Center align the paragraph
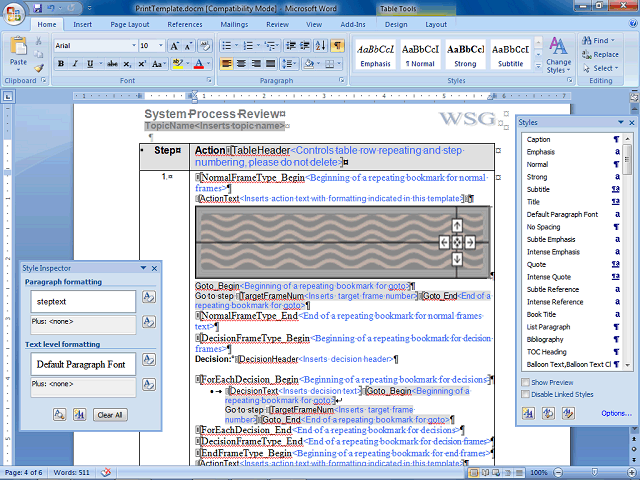 tap(241, 64)
